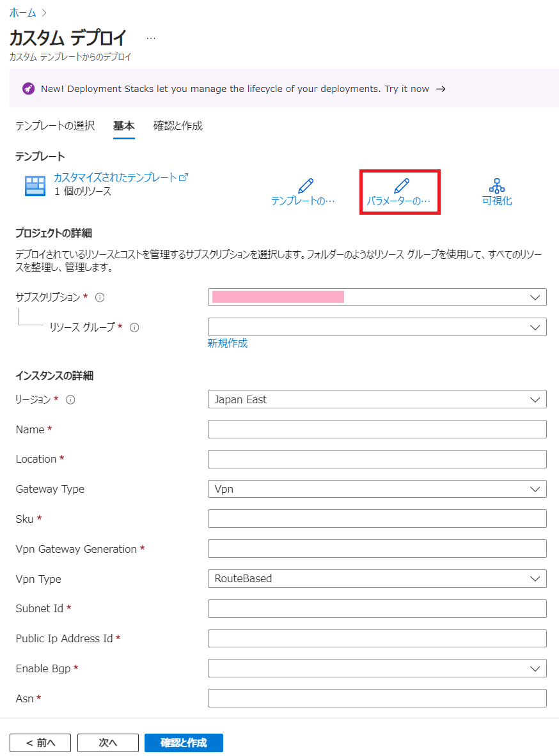Select the 基本 tab
The width and height of the screenshot is (559, 756).
tap(124, 126)
